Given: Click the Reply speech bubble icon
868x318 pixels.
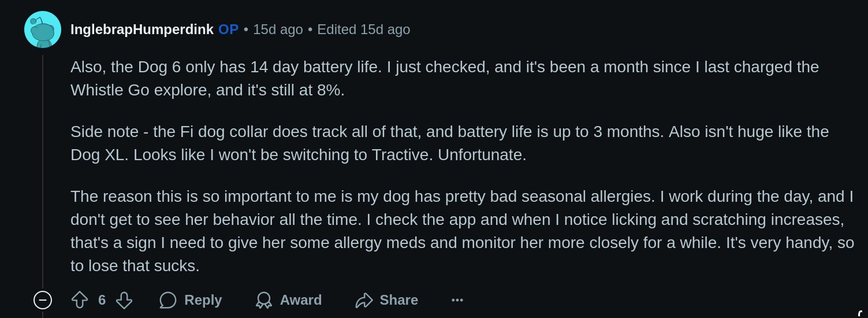Looking at the screenshot, I should pos(168,300).
